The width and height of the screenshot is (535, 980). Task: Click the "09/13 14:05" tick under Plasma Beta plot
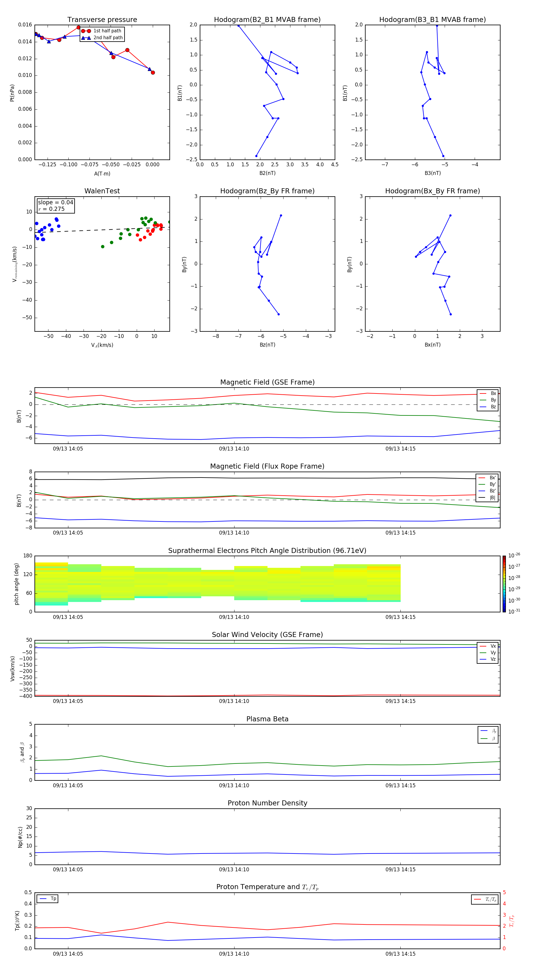tap(68, 785)
